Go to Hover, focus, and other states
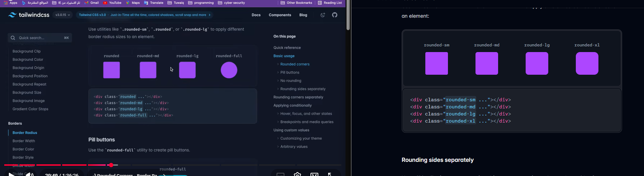 306,114
